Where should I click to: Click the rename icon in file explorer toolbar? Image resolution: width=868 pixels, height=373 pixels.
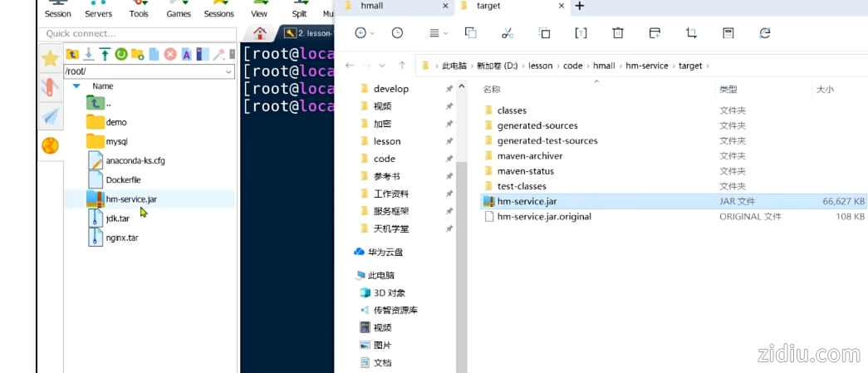point(581,33)
